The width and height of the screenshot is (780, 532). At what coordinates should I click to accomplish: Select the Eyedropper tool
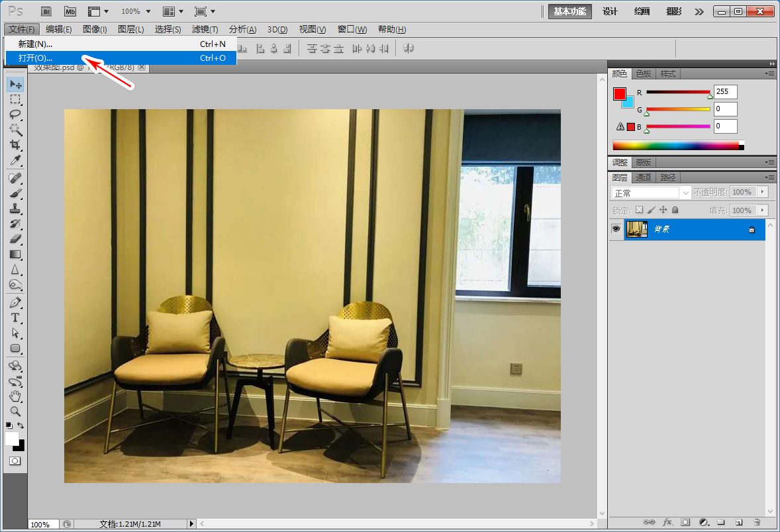click(15, 160)
